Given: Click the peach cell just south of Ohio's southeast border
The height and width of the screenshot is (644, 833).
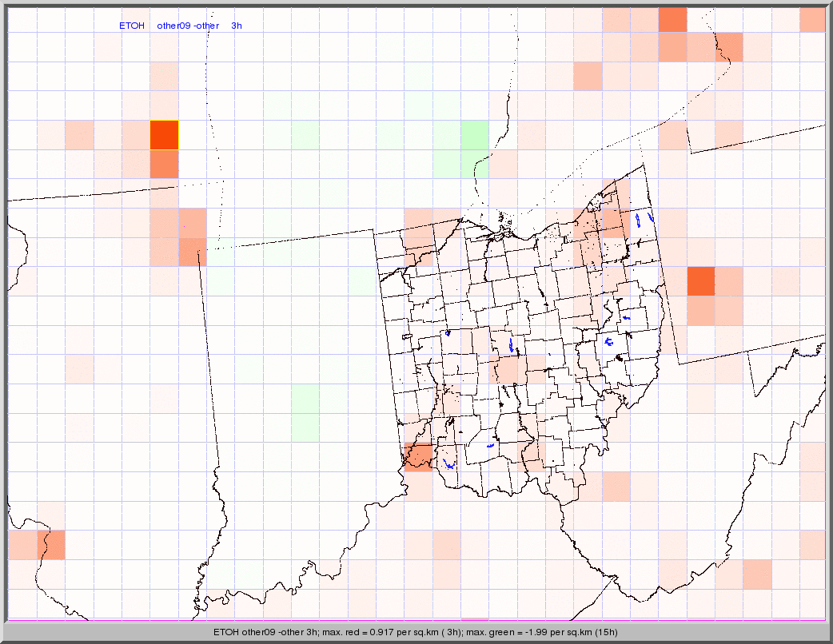Looking at the screenshot, I should pos(616,485).
